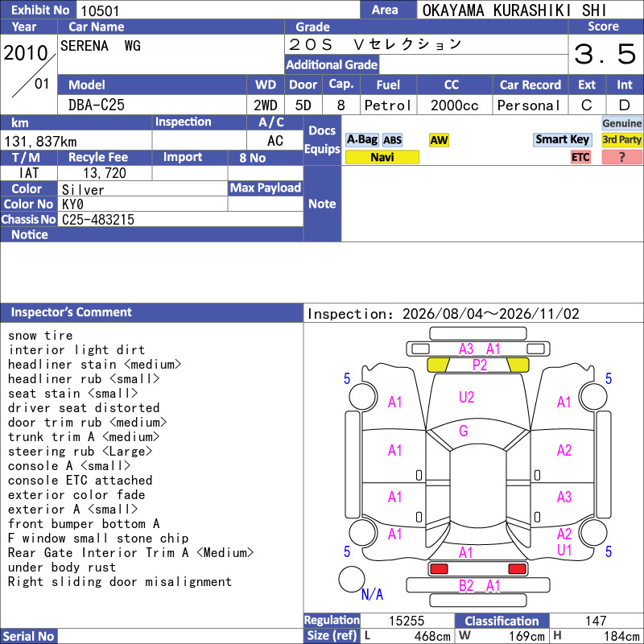Click the A-Bag equipment badge
644x644 pixels.
[361, 140]
